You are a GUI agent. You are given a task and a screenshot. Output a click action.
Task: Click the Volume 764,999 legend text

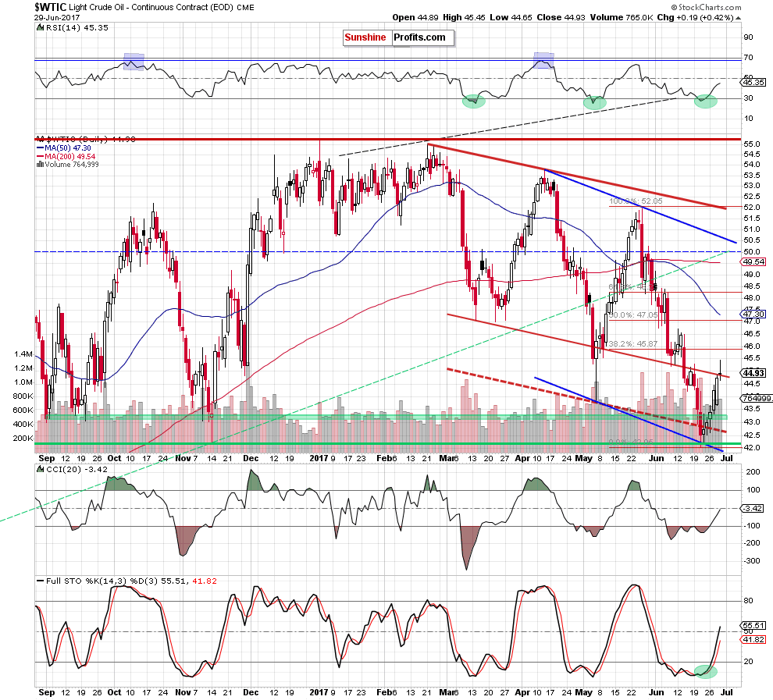coord(72,165)
